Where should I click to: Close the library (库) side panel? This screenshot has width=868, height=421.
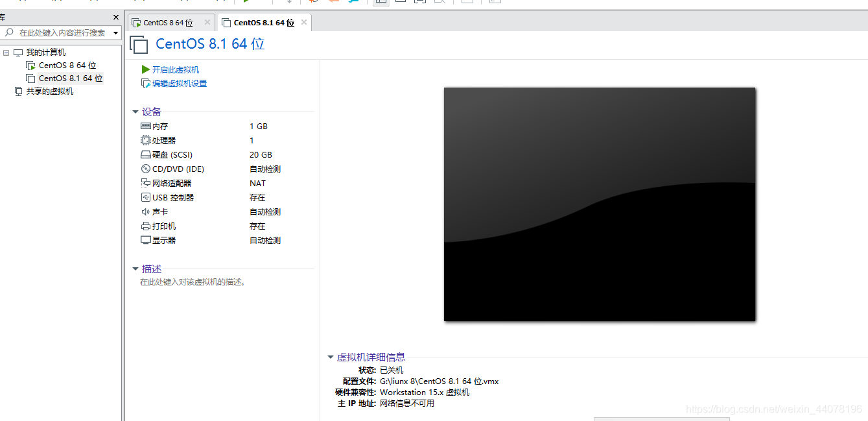click(x=116, y=18)
